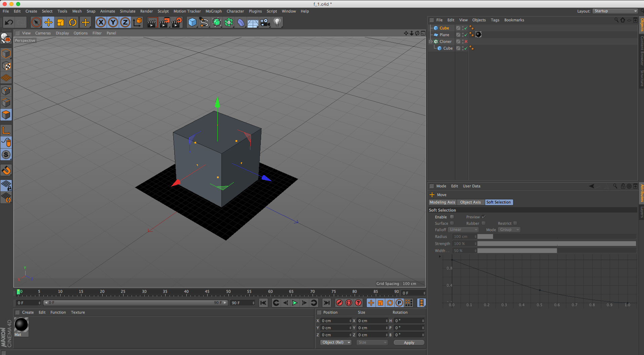Open the Size dropdown in coordinates
644x355 pixels.
coord(372,342)
